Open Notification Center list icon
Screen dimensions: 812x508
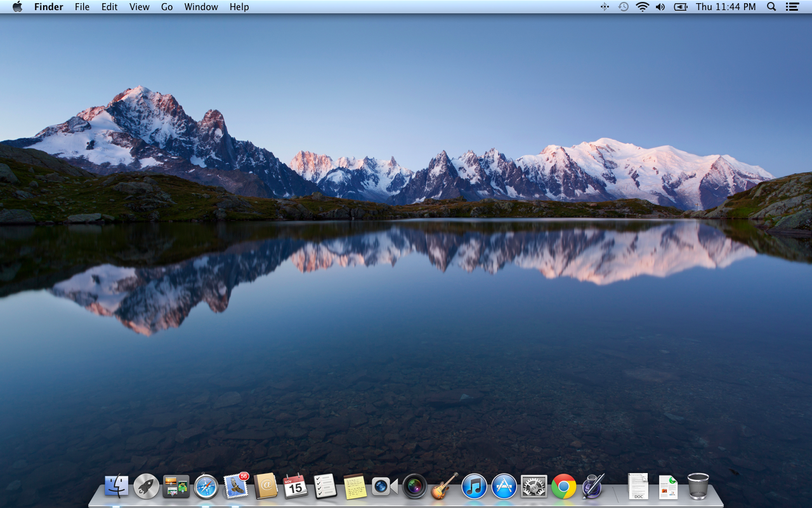(x=792, y=7)
